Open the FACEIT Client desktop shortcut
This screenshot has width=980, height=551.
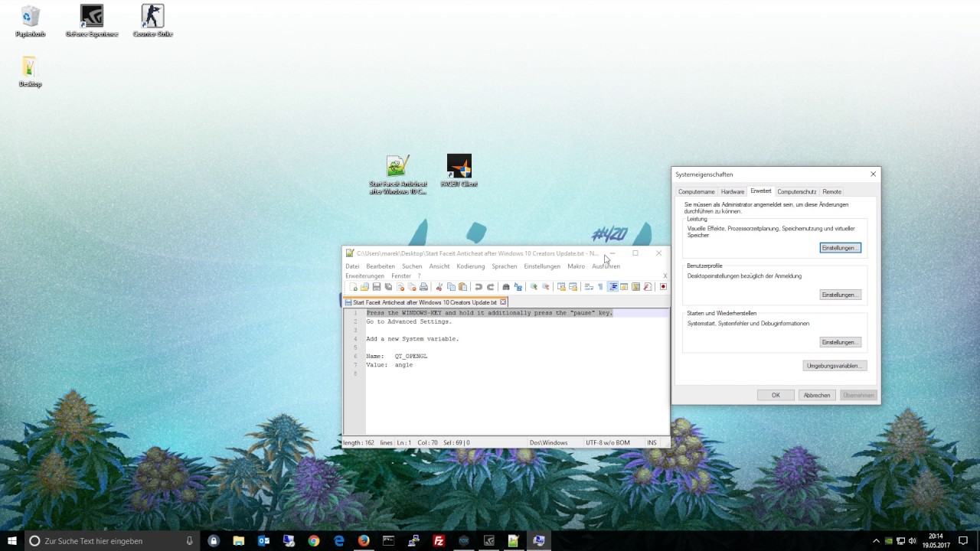(x=459, y=171)
